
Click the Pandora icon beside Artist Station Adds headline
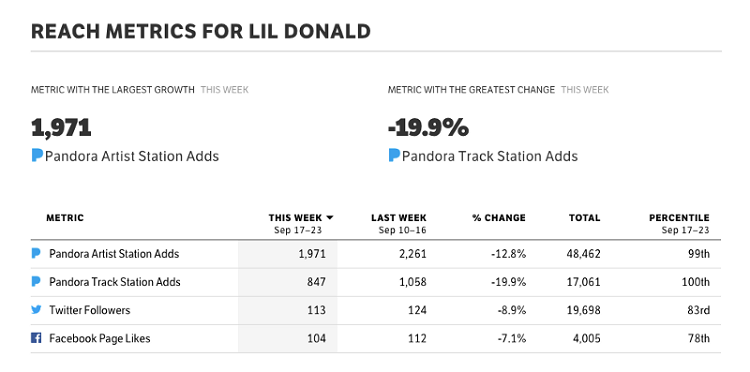pyautogui.click(x=37, y=155)
